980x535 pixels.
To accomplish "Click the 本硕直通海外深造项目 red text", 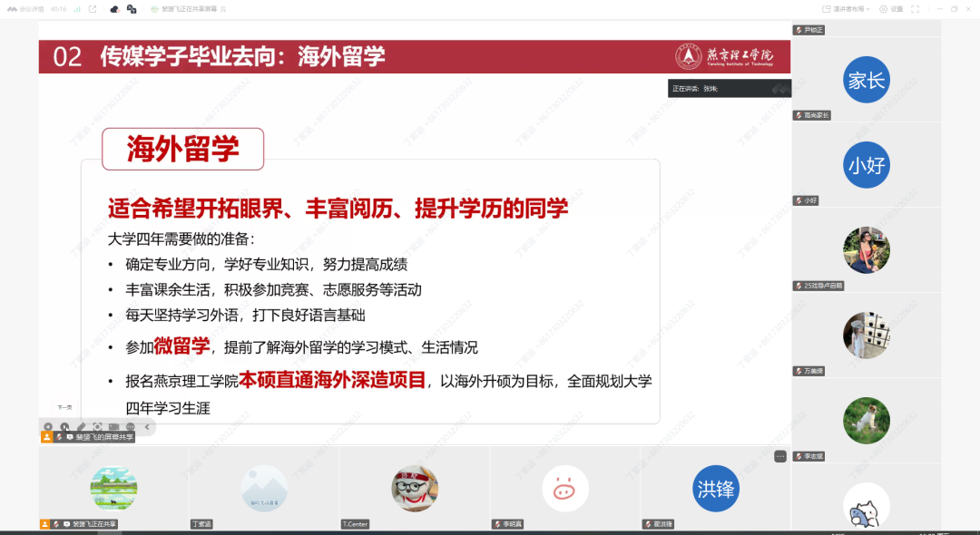I will coord(332,380).
